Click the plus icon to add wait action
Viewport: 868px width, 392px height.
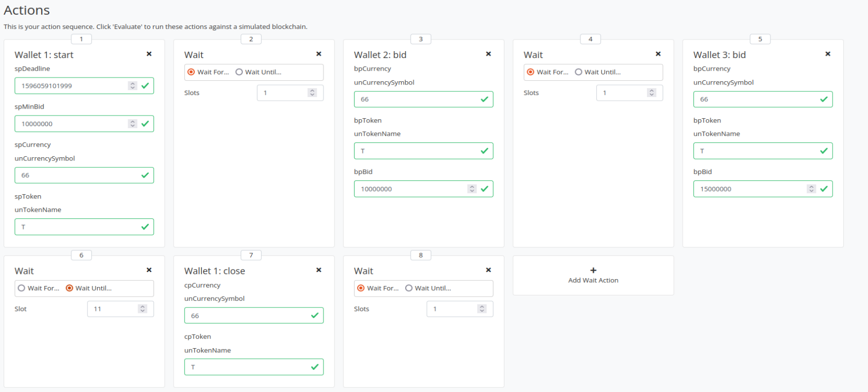[593, 270]
